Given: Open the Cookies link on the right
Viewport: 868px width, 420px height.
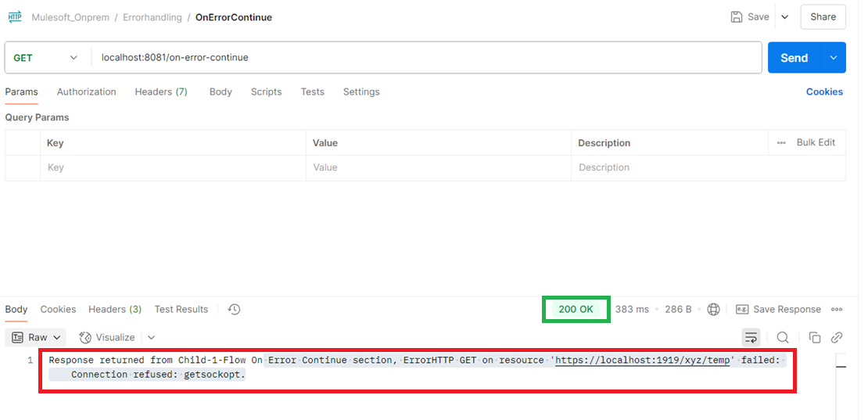Looking at the screenshot, I should (x=824, y=92).
